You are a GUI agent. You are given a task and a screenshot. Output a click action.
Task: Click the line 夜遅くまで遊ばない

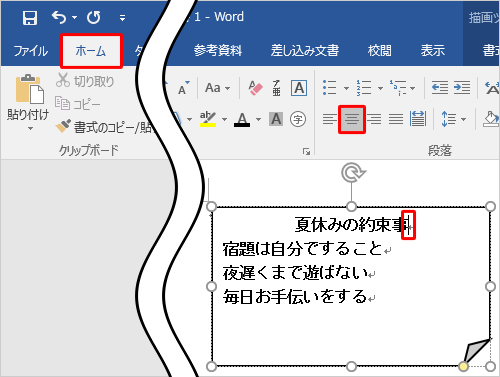pos(295,273)
